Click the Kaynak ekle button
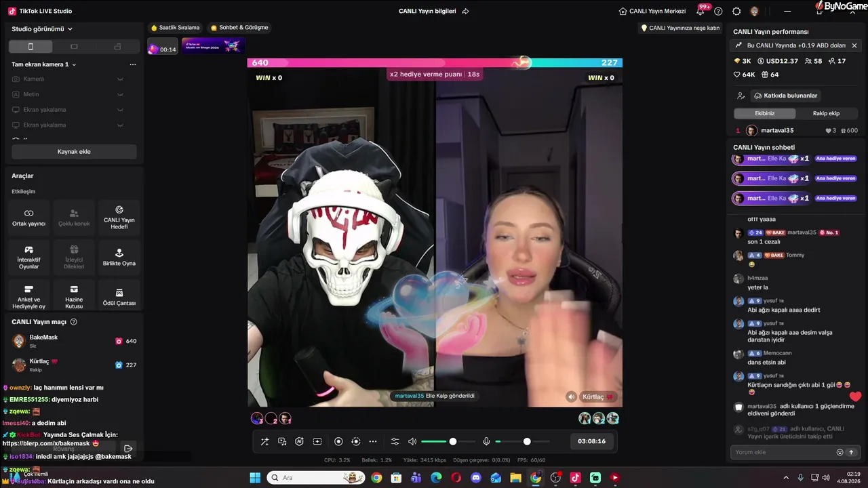The height and width of the screenshot is (488, 868). click(x=74, y=151)
